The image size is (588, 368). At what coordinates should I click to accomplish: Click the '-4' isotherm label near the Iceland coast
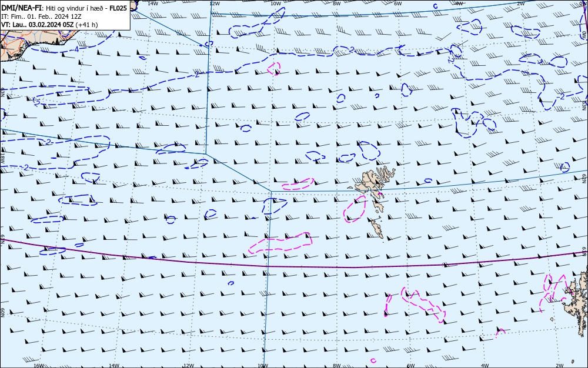(76, 49)
